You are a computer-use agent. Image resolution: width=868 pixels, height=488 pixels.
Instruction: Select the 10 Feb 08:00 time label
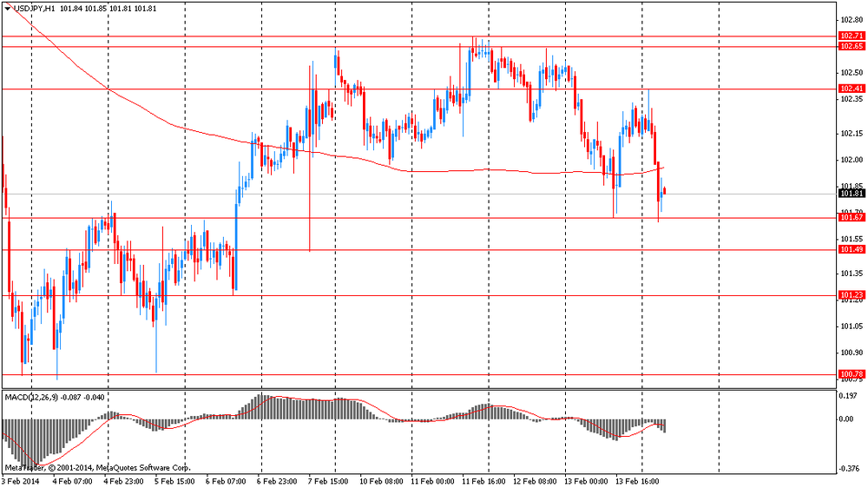[382, 478]
